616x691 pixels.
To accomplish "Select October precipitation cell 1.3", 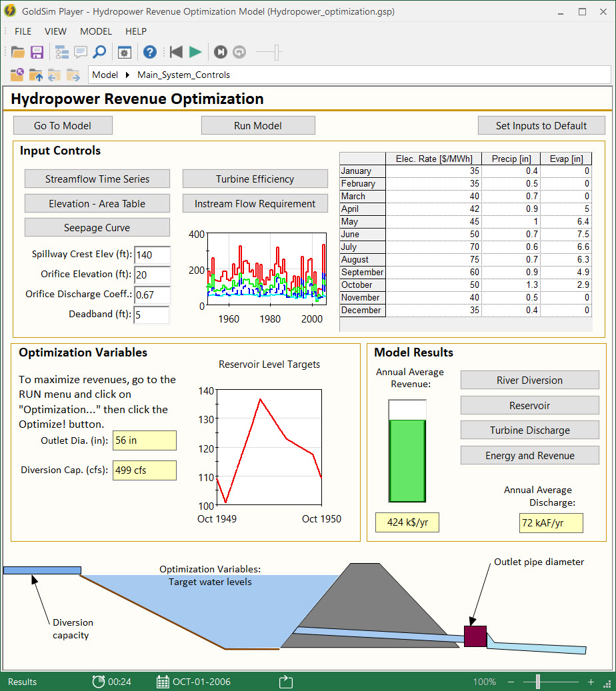I will [511, 285].
